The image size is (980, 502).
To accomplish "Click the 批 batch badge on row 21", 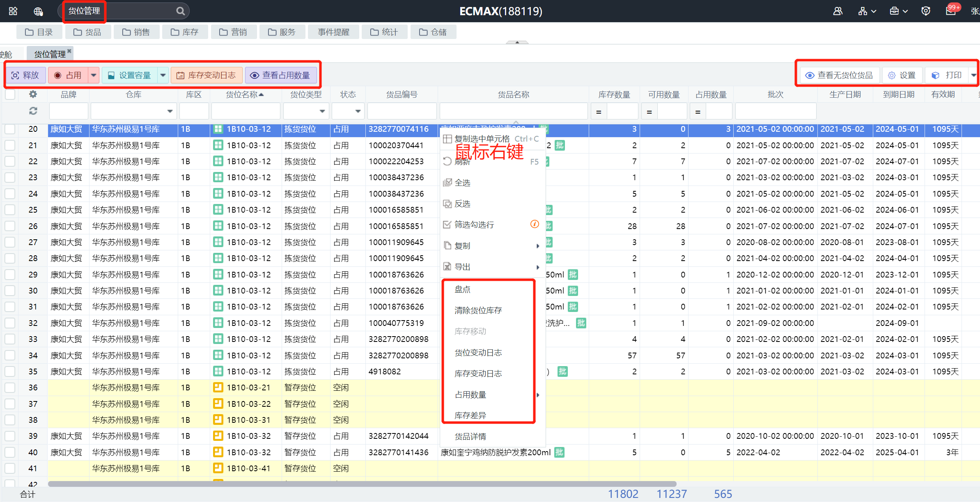I will pos(560,145).
